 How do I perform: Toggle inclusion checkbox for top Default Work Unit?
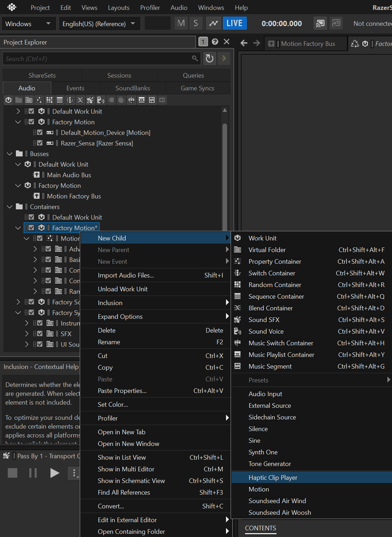click(31, 111)
